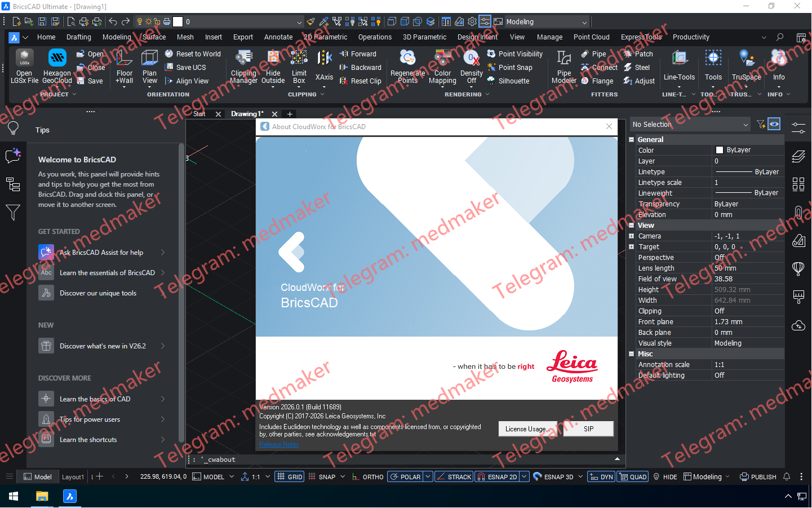This screenshot has width=812, height=508.
Task: Toggle QUAD cursor menu
Action: tap(633, 477)
